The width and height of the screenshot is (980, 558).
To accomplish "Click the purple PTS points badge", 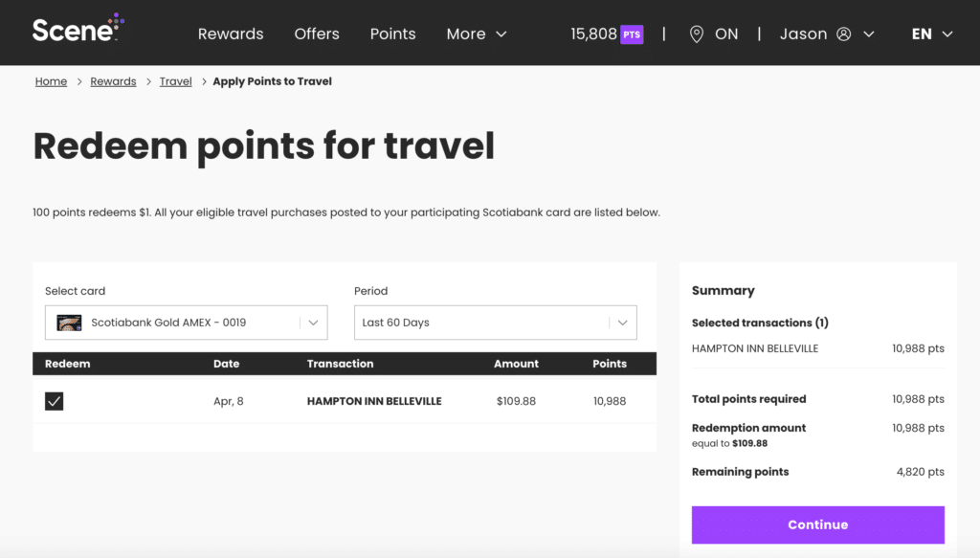I will [632, 34].
